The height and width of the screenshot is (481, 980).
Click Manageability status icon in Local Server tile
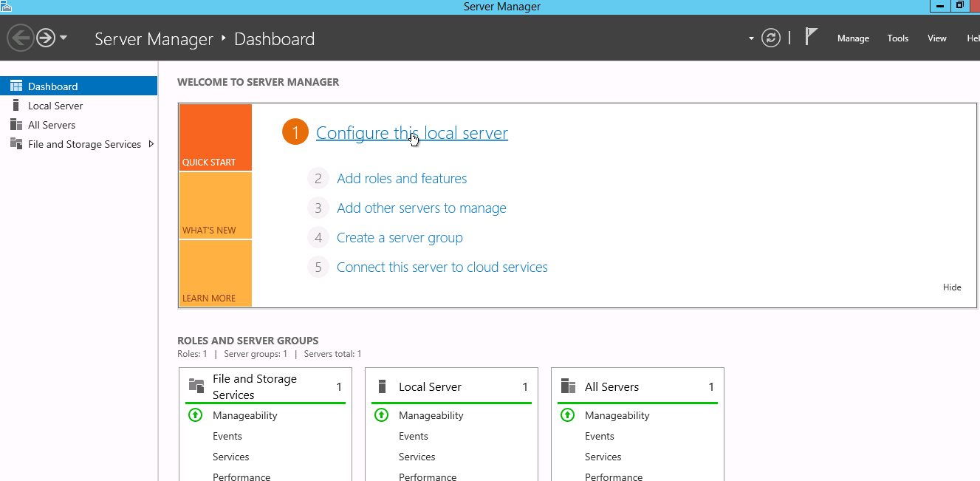pyautogui.click(x=381, y=415)
